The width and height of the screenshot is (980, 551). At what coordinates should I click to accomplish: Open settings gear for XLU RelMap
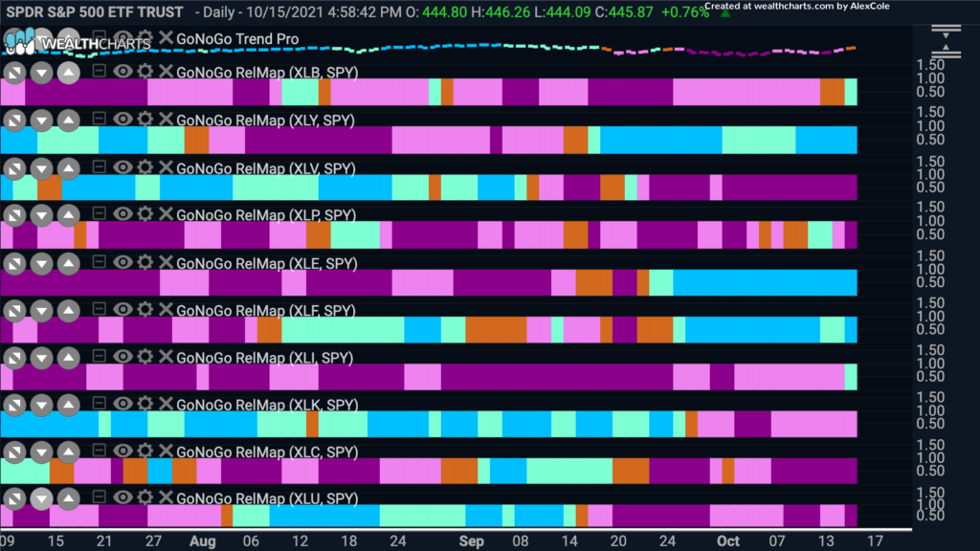(x=145, y=497)
